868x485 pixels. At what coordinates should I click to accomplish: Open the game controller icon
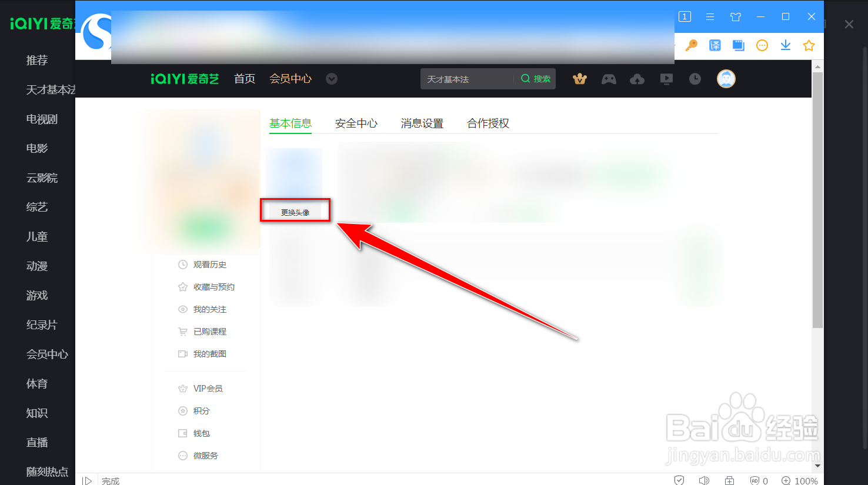click(609, 79)
